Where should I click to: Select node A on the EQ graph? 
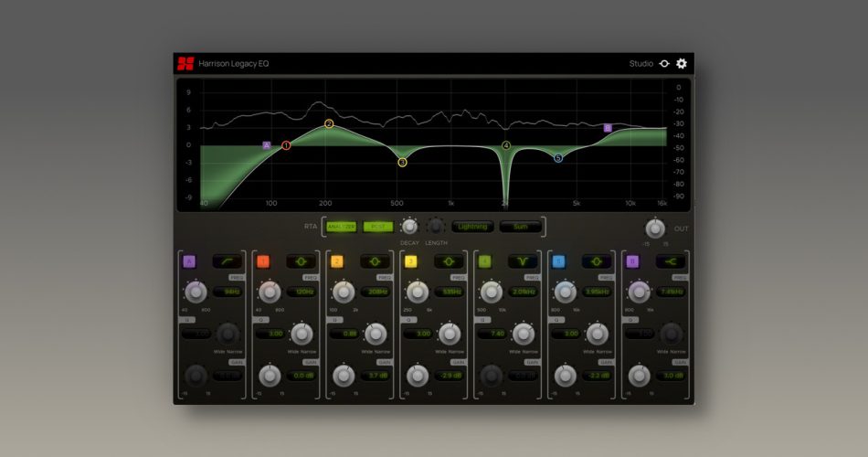[267, 145]
